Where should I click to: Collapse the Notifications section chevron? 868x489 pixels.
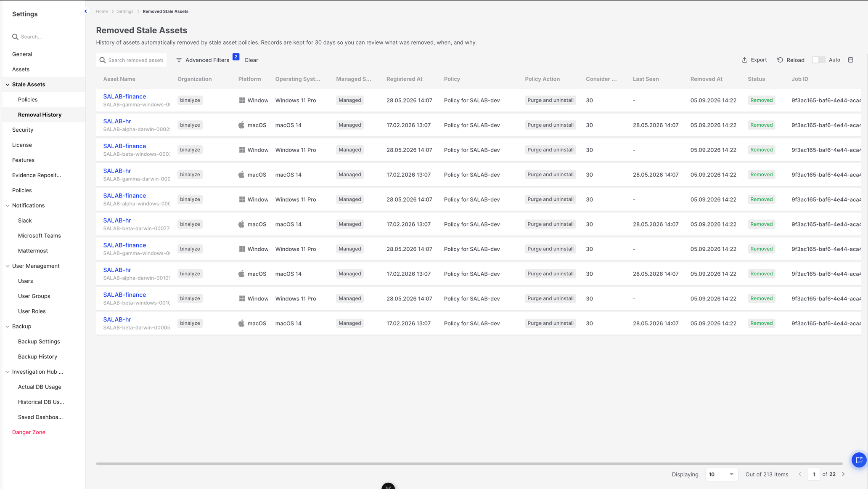click(x=8, y=206)
